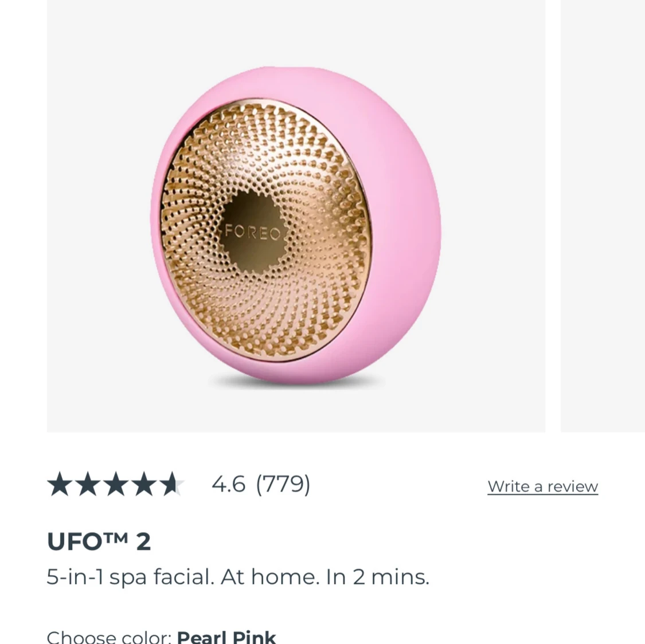This screenshot has width=645, height=644.
Task: Click the FOREO logo on the device
Action: coord(253,232)
